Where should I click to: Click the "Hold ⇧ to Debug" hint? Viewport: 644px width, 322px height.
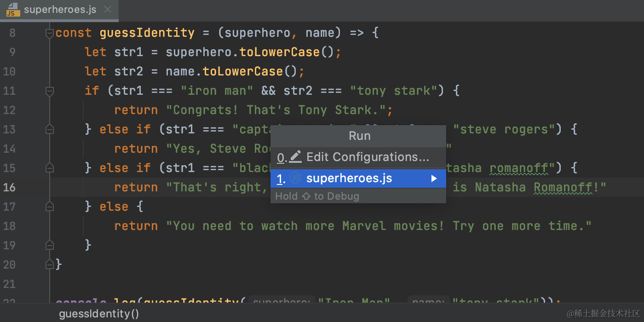pos(317,196)
